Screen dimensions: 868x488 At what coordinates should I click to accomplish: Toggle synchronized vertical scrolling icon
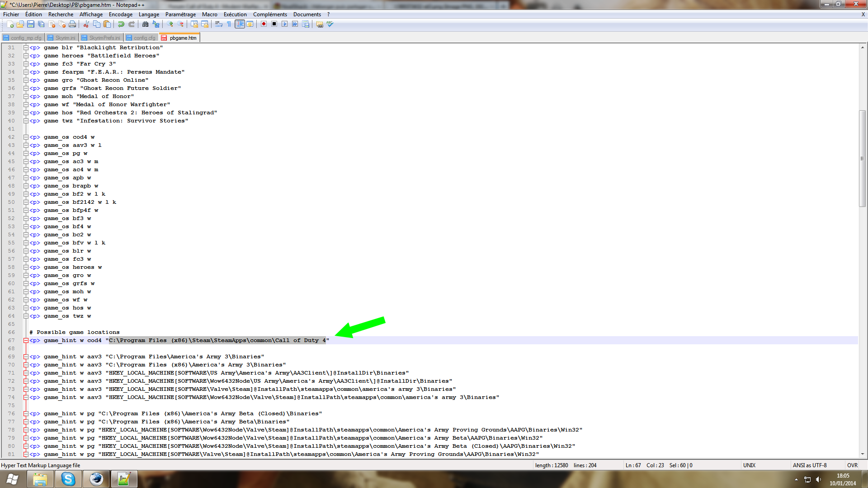[194, 24]
